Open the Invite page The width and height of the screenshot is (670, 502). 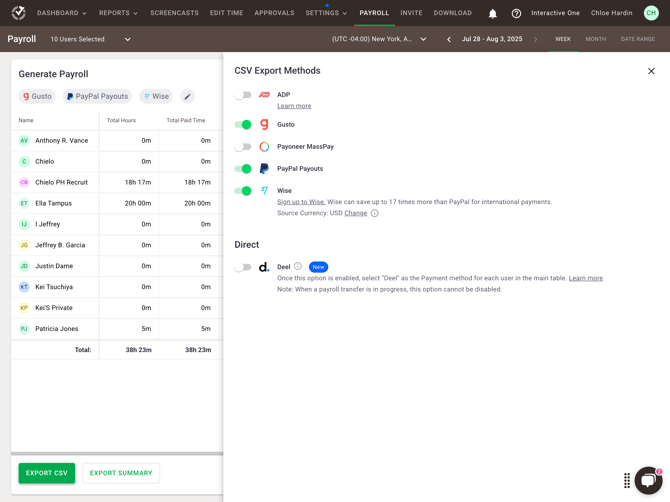411,13
